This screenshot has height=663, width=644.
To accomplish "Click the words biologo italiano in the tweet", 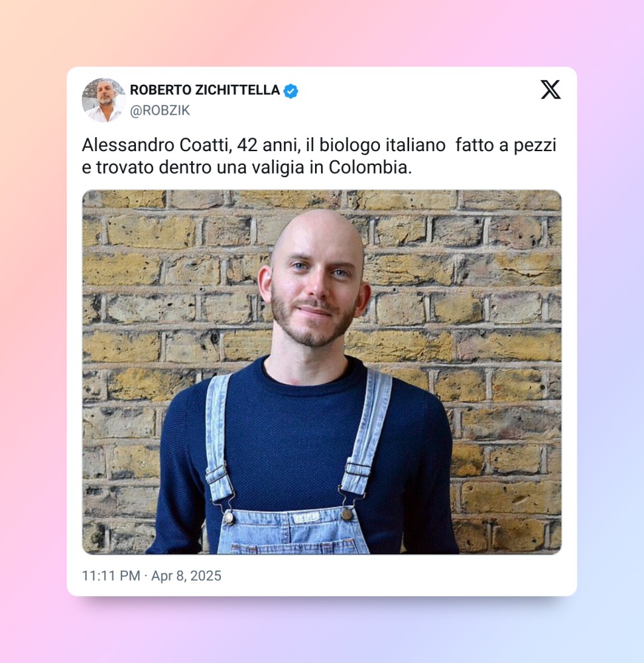I will (382, 145).
